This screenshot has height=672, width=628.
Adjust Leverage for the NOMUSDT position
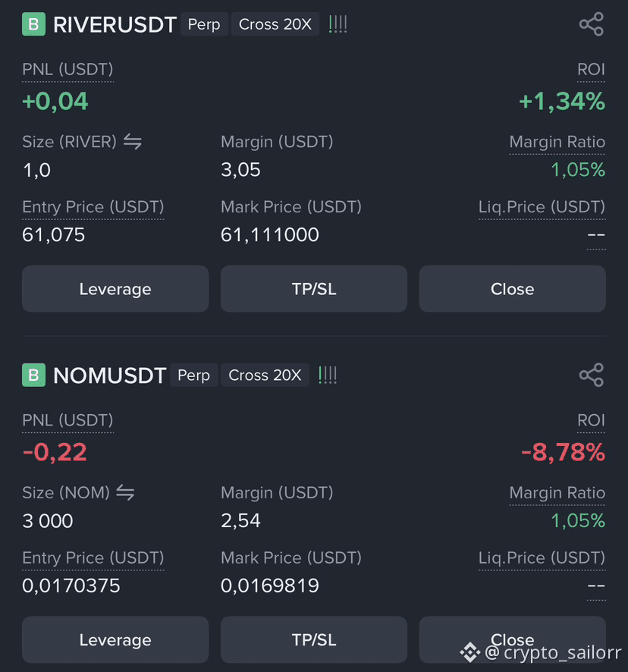(115, 640)
